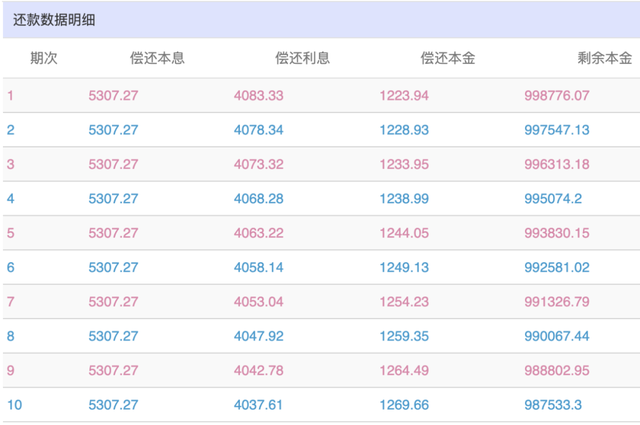Click remaining balance 996313.18
Screen dimensions: 640x425
(557, 164)
